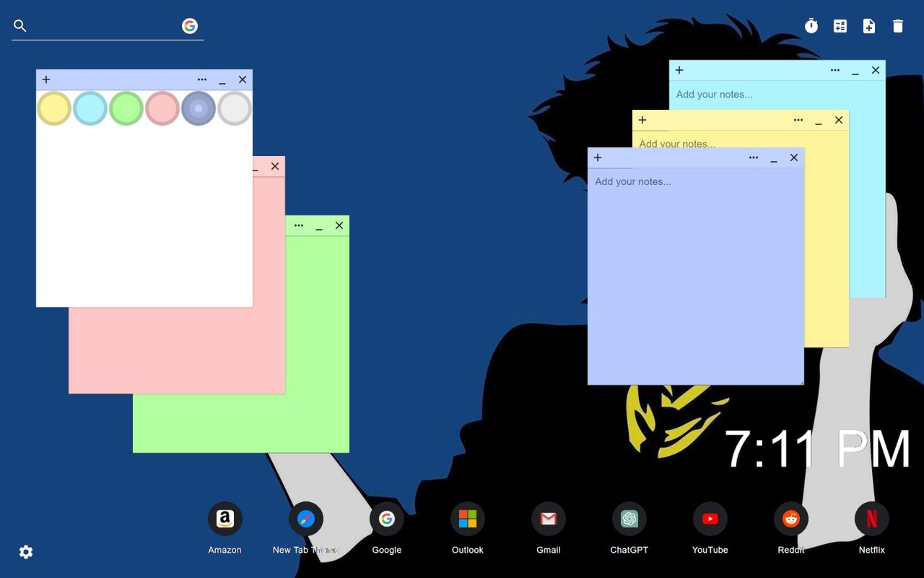
Task: Click plus icon on the white note
Action: click(46, 79)
